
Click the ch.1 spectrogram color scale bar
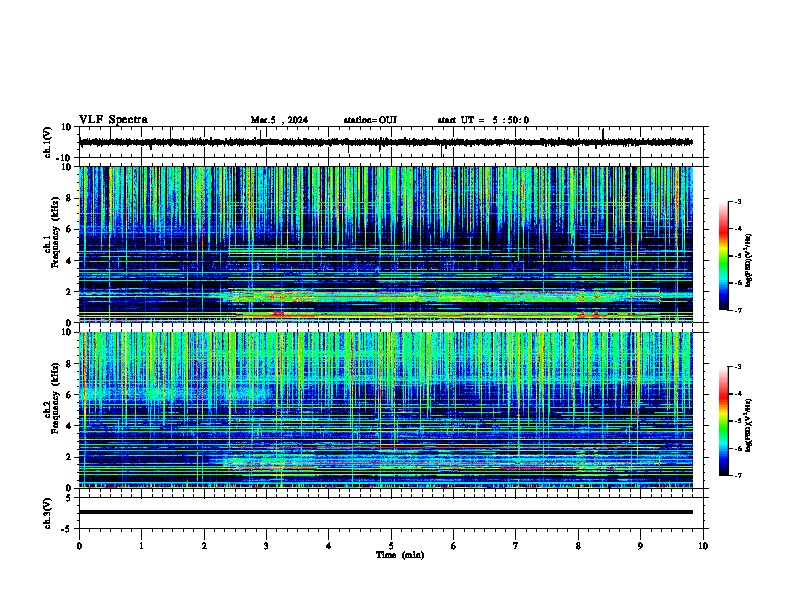(x=724, y=256)
